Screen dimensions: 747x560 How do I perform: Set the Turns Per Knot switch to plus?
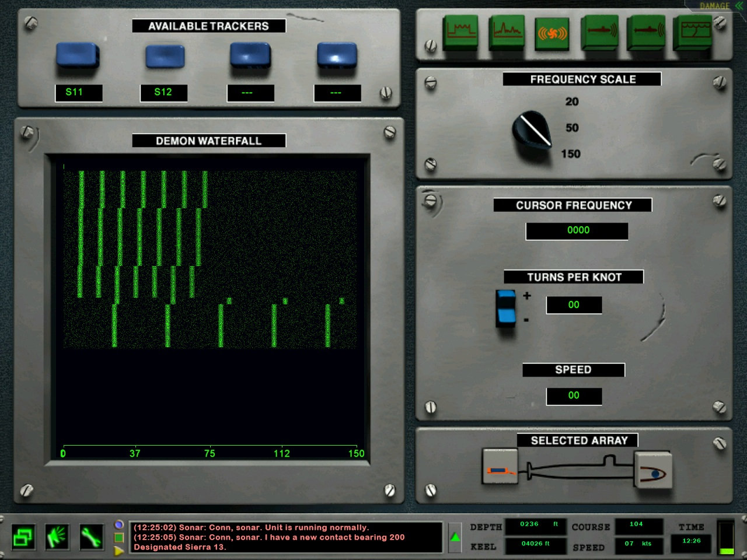coord(506,299)
